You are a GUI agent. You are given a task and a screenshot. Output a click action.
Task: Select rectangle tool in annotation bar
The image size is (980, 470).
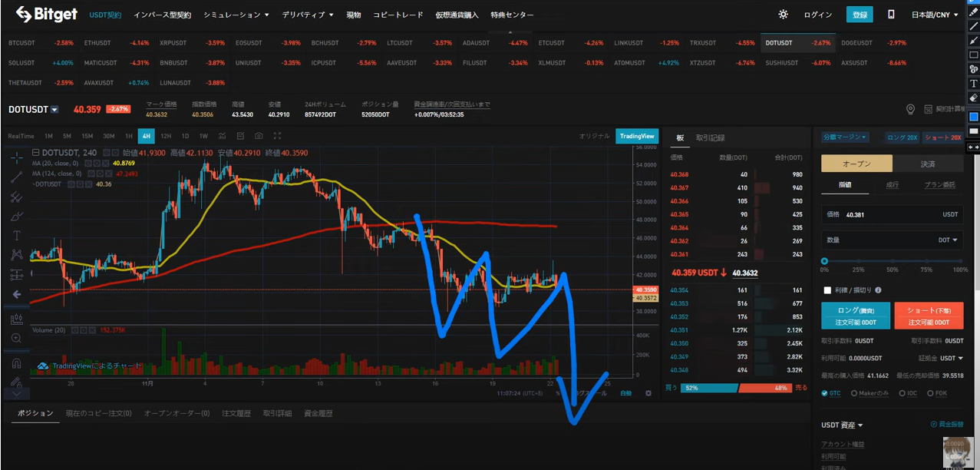point(974,55)
